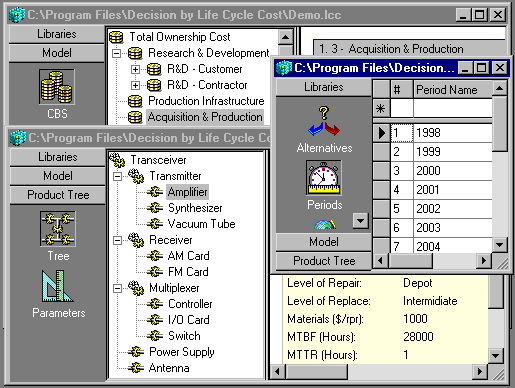Click the Power Supply gear icon
This screenshot has height=388, width=515.
(x=136, y=352)
